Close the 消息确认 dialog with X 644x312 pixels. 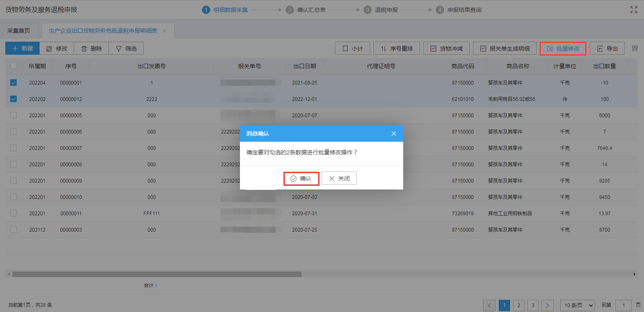click(x=393, y=134)
